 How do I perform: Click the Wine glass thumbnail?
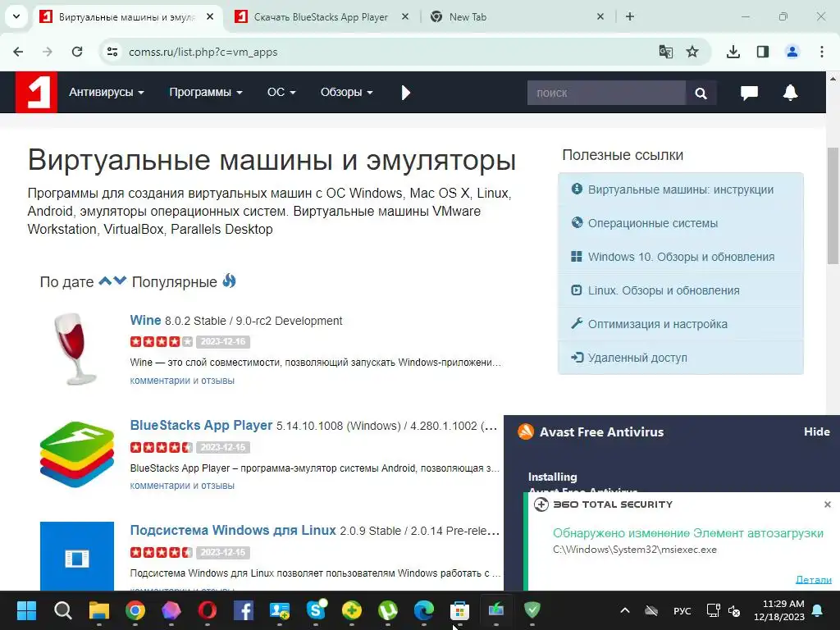(x=76, y=349)
